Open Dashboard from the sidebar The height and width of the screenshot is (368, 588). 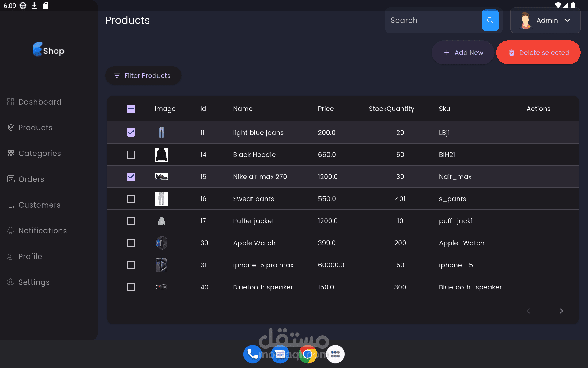[x=40, y=102]
